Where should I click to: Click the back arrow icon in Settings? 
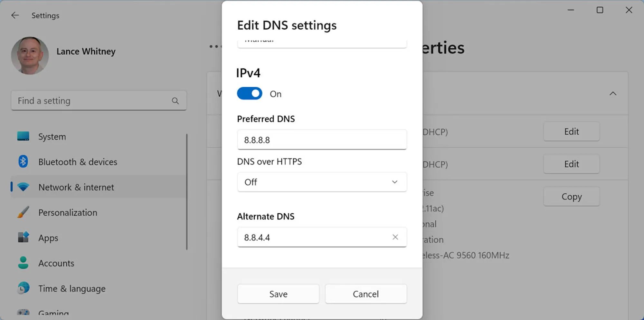[15, 15]
